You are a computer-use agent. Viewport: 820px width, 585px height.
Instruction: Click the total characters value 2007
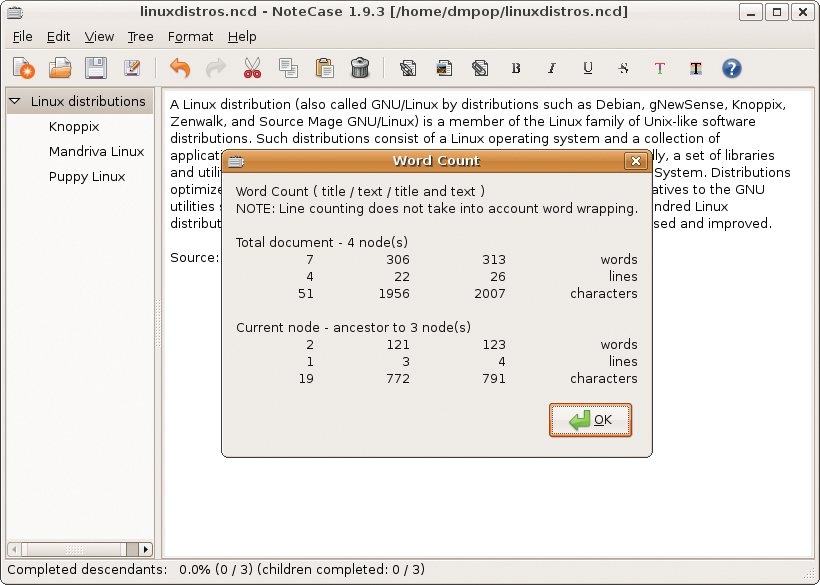pos(489,293)
